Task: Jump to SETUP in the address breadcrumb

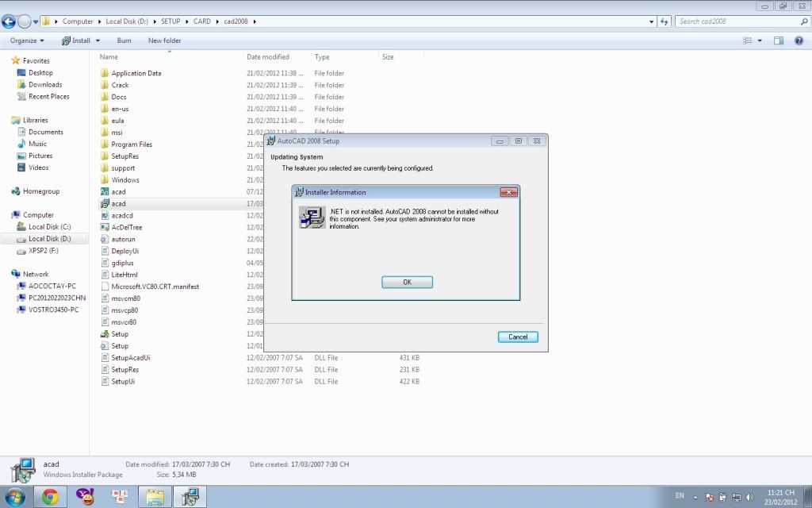Action: (170, 21)
